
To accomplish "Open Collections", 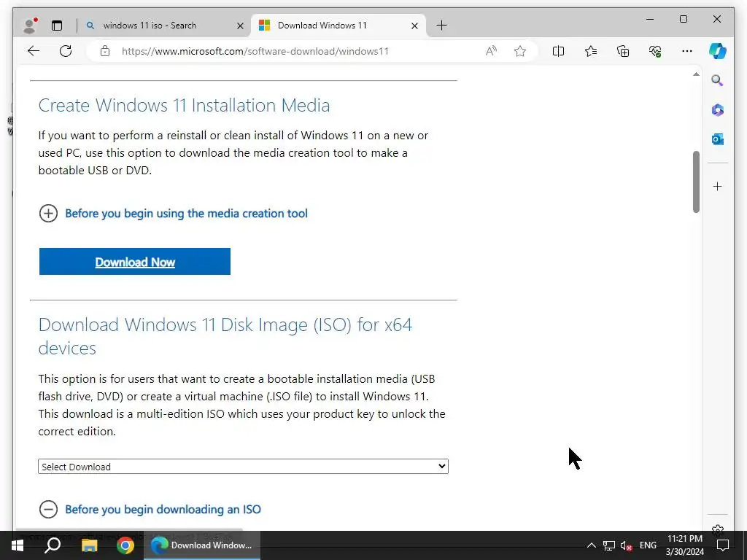I will click(x=623, y=51).
